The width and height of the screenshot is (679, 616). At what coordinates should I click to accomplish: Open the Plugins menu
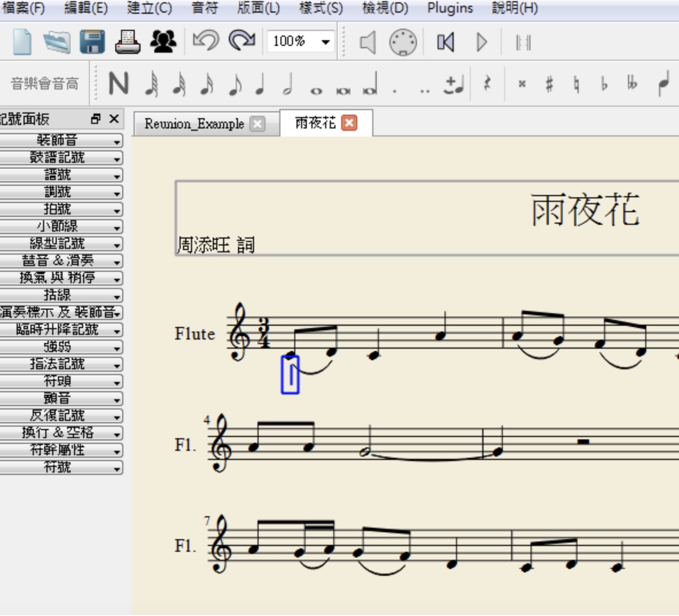(450, 8)
